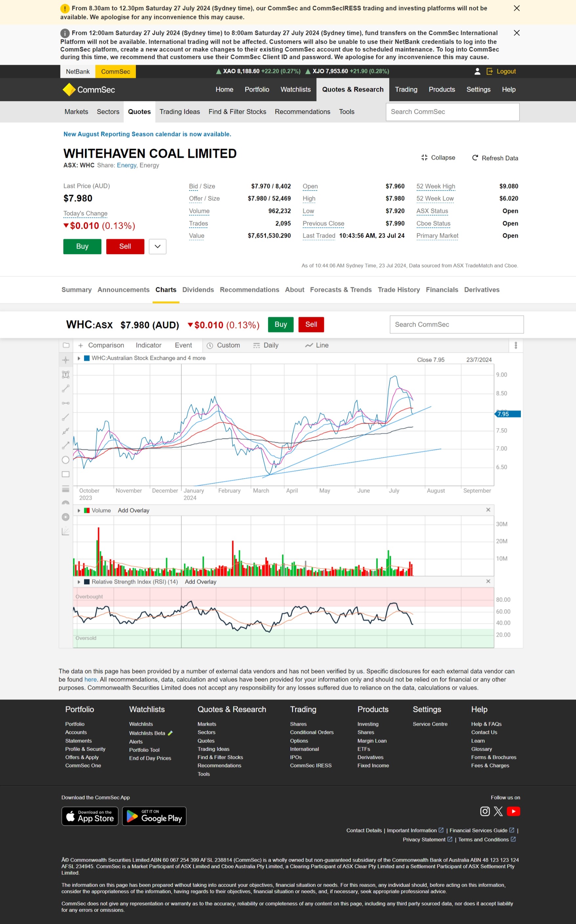Image resolution: width=576 pixels, height=924 pixels.
Task: Open the Watchlists main menu
Action: (296, 90)
